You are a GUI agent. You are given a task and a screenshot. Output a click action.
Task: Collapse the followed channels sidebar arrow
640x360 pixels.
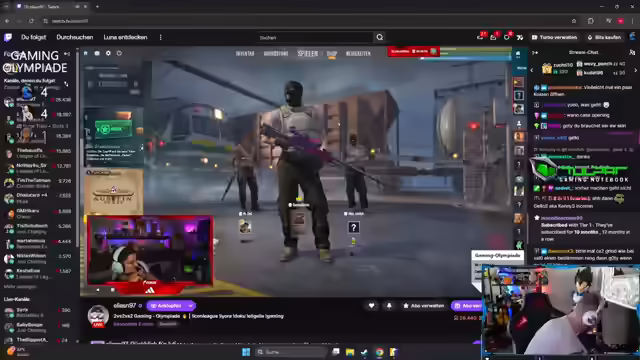point(67,54)
